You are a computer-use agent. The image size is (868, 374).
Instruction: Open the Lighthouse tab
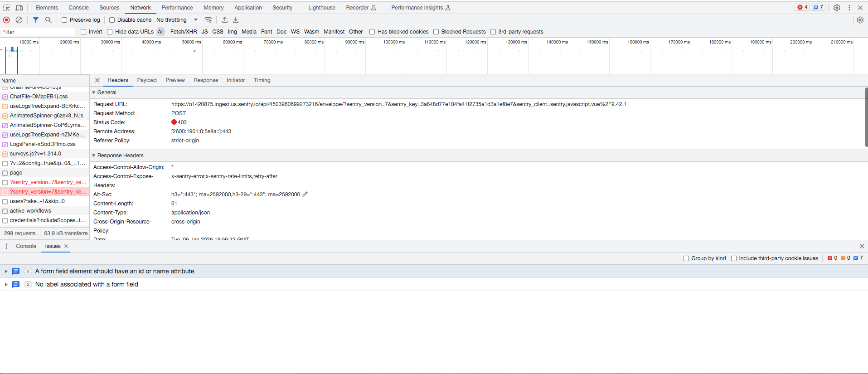(x=322, y=8)
